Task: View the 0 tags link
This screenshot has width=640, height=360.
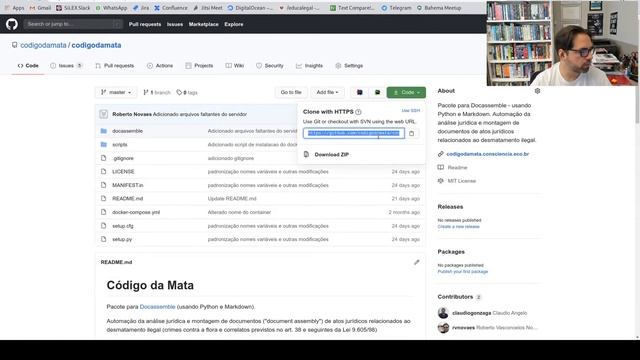Action: click(x=187, y=93)
